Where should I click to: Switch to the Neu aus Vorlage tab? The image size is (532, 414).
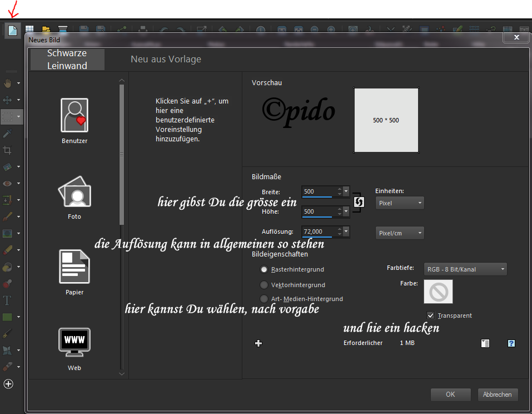[x=166, y=59]
